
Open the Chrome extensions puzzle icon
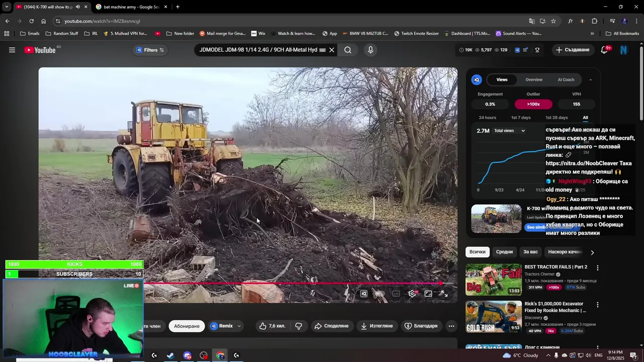coord(594,21)
